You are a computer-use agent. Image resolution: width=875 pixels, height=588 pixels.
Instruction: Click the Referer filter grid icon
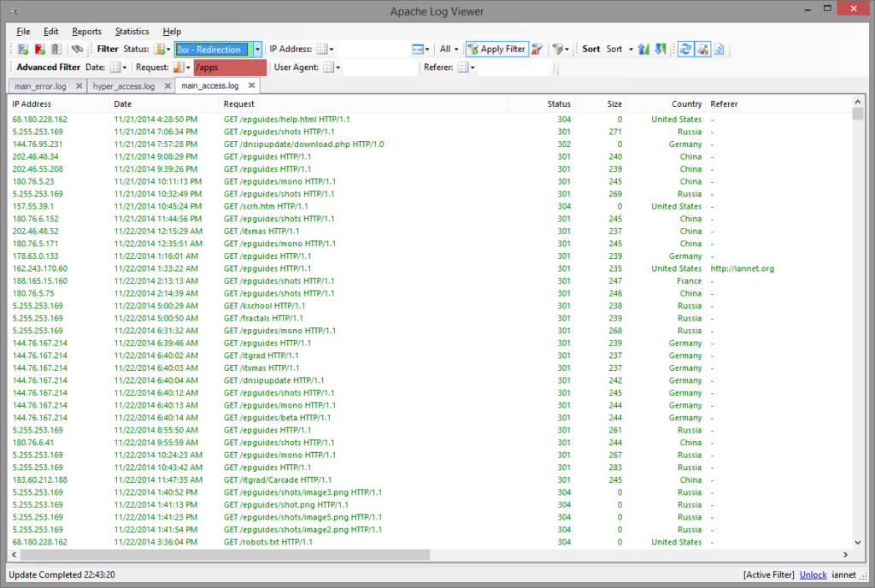click(x=463, y=68)
